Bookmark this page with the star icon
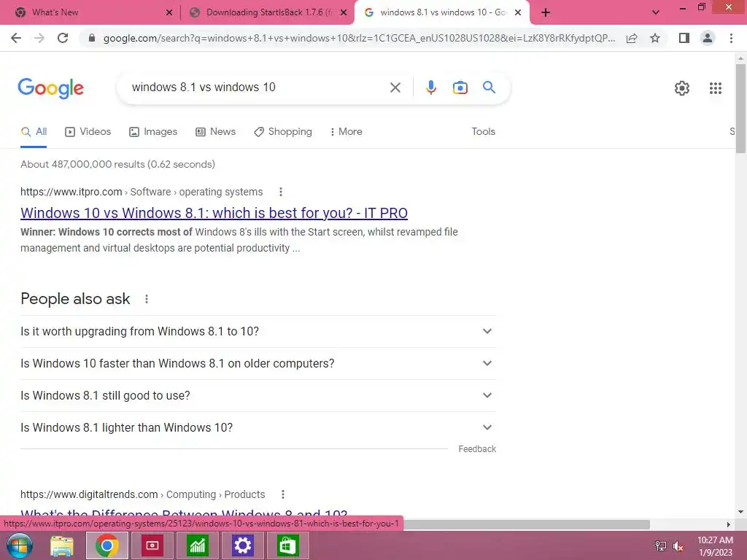The image size is (747, 560). (655, 38)
